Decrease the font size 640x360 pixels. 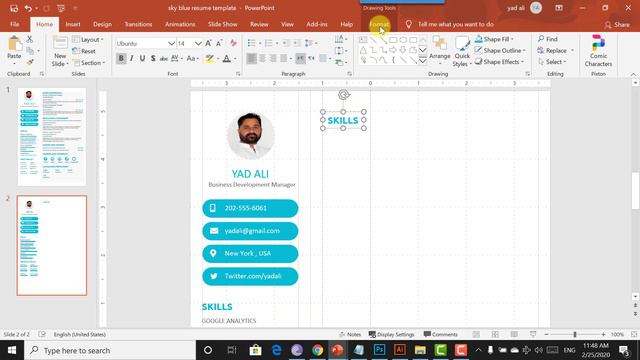(219, 43)
